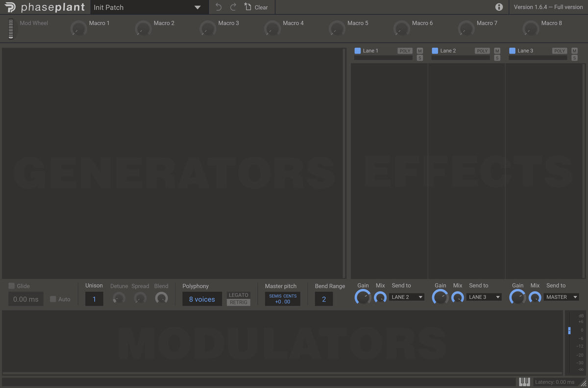Click the redo arrow icon
Viewport: 588px width, 388px height.
click(233, 7)
